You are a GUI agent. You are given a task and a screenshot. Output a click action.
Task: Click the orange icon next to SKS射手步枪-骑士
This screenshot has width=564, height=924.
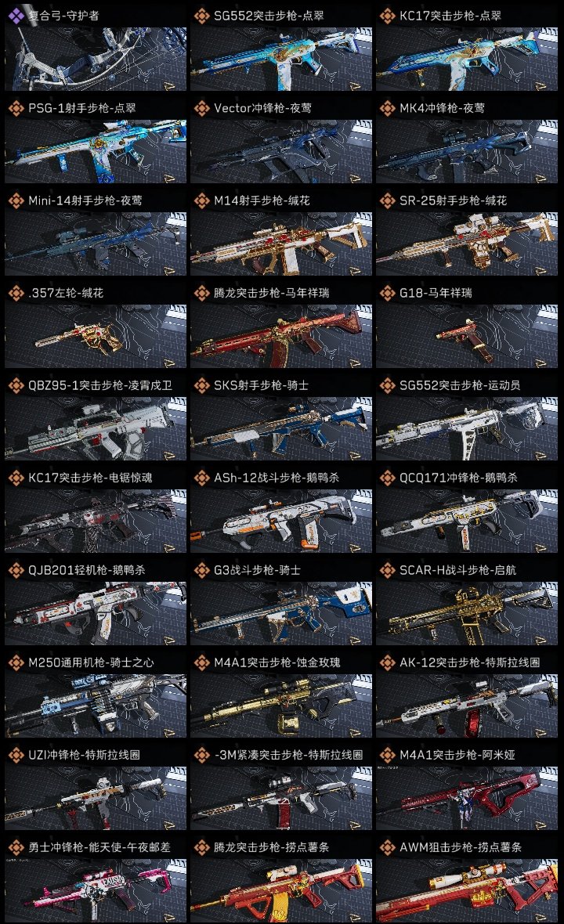(201, 385)
